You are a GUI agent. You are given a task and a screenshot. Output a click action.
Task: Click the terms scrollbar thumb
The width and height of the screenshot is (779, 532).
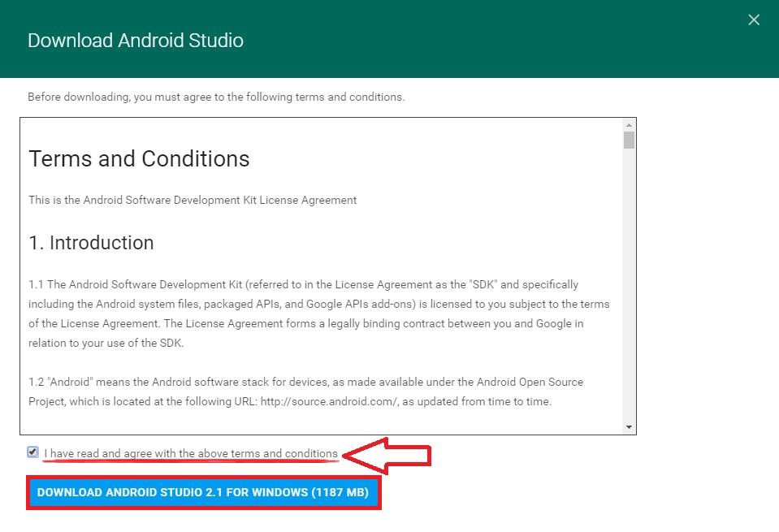tap(629, 140)
